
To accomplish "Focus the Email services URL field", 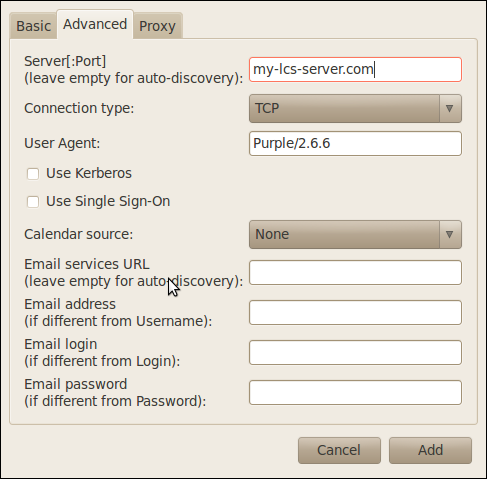I will click(x=355, y=273).
